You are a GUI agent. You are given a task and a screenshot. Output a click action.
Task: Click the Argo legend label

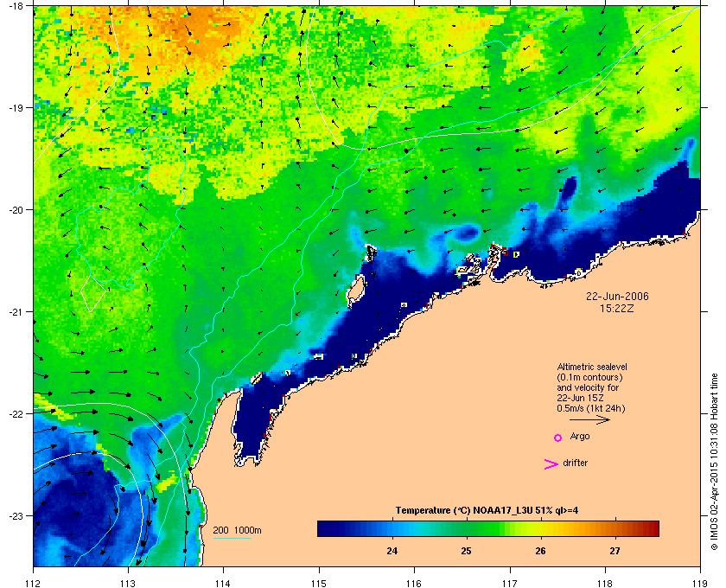580,437
